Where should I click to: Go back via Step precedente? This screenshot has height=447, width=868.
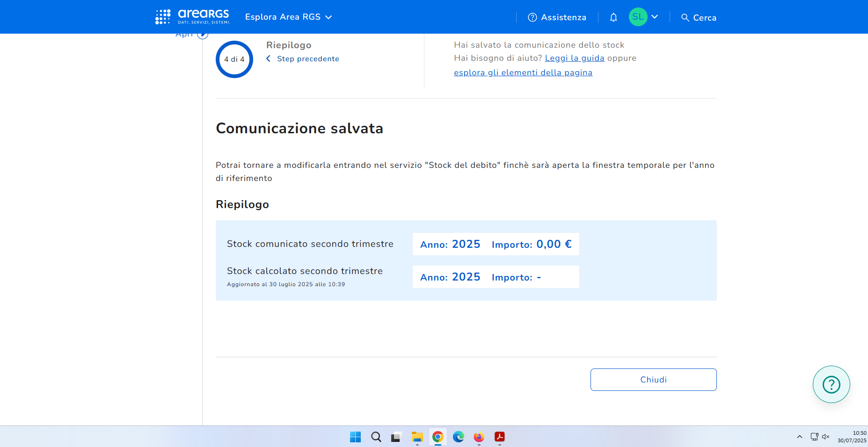click(303, 59)
